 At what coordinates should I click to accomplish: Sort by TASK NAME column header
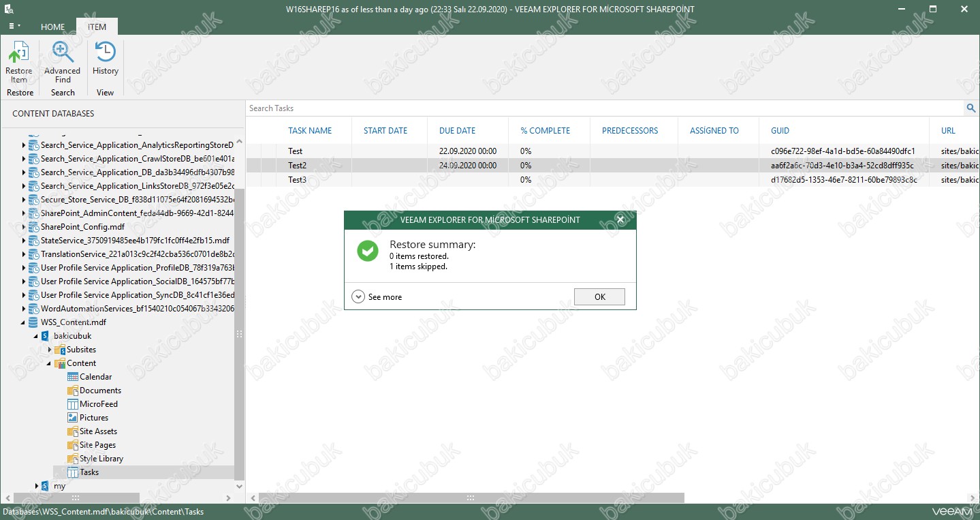[x=310, y=130]
